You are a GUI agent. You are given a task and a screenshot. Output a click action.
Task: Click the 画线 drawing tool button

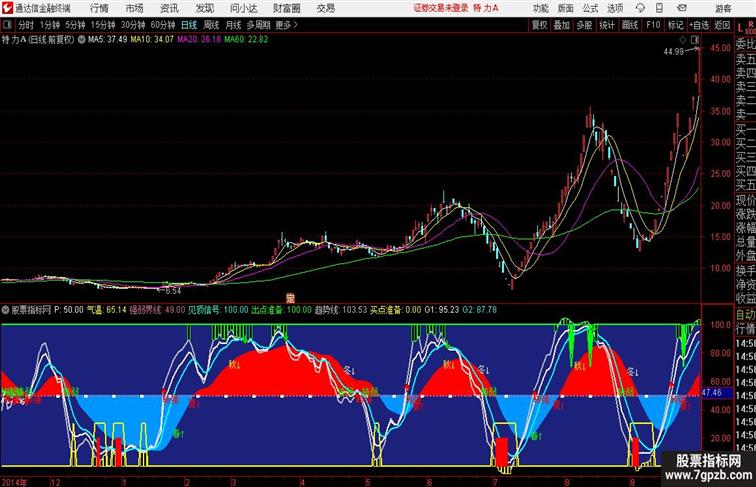(630, 25)
